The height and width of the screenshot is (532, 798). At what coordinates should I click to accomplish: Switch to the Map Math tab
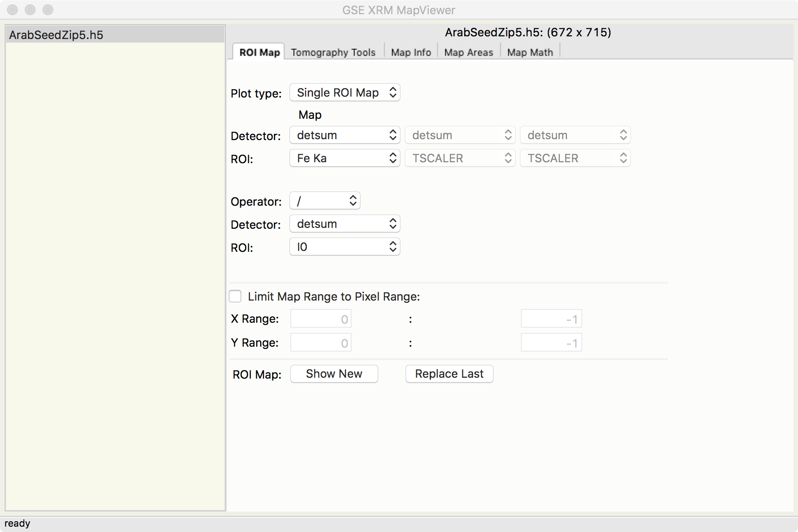530,52
